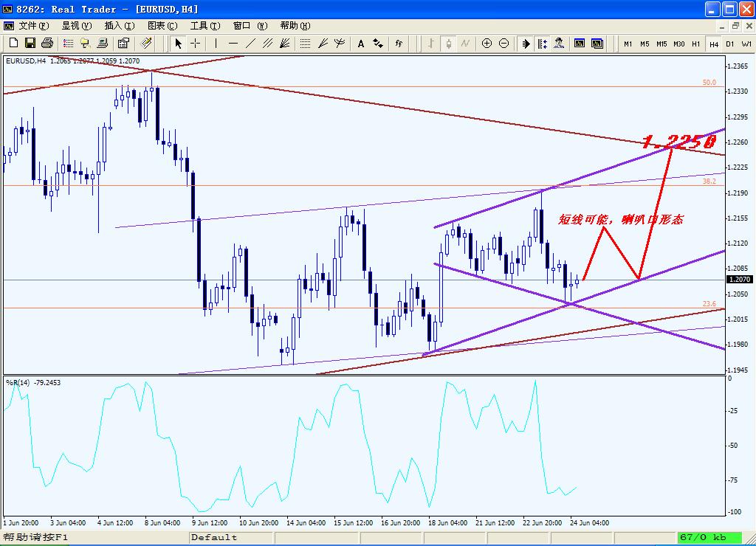
Task: Save chart using the floppy disk icon
Action: 30,44
